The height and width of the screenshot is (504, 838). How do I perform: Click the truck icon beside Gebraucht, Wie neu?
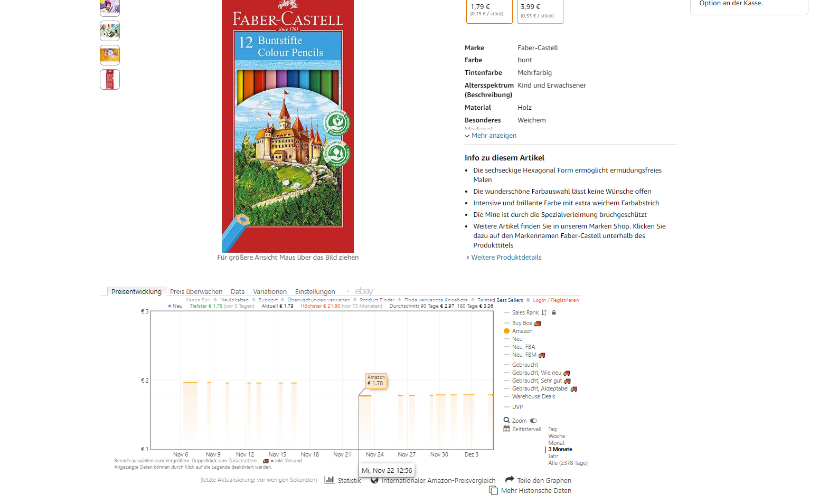(x=567, y=373)
